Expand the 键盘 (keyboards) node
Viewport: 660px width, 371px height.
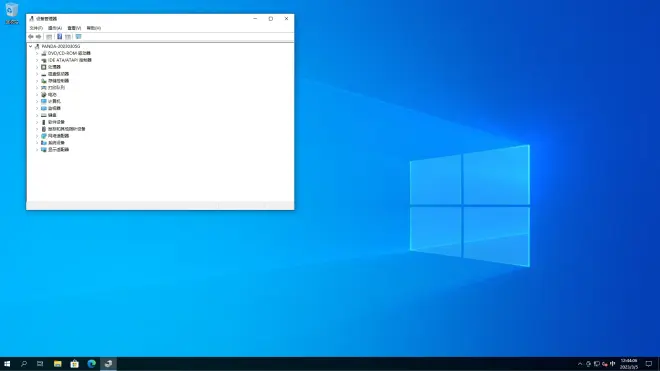pyautogui.click(x=37, y=115)
